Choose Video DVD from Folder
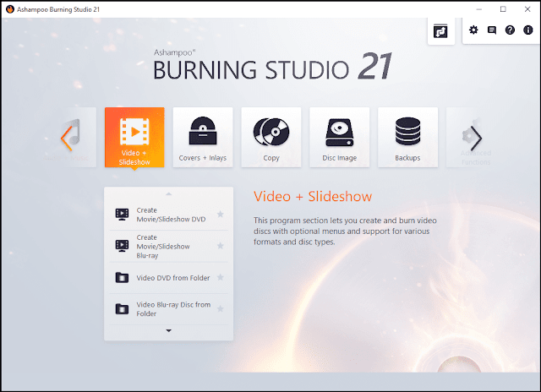 [x=169, y=278]
